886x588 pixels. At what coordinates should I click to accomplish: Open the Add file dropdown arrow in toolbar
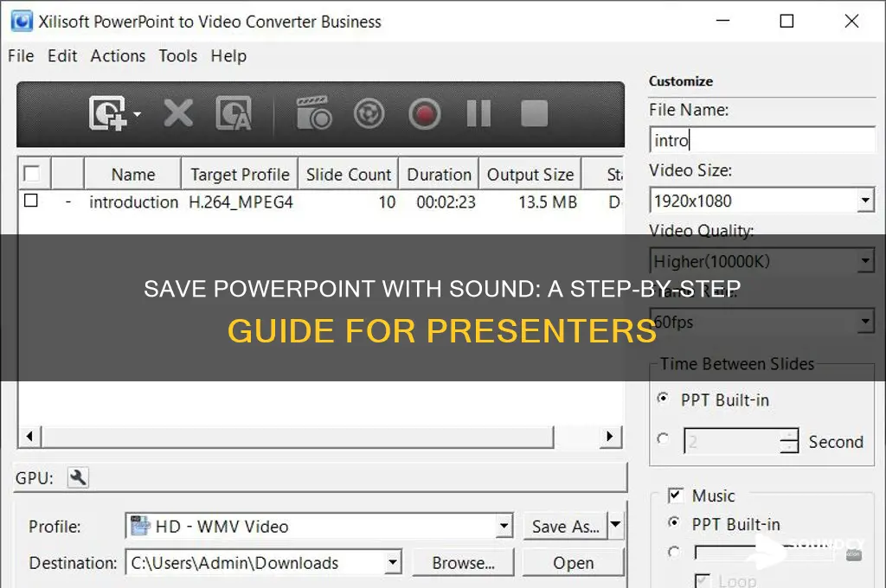click(137, 114)
